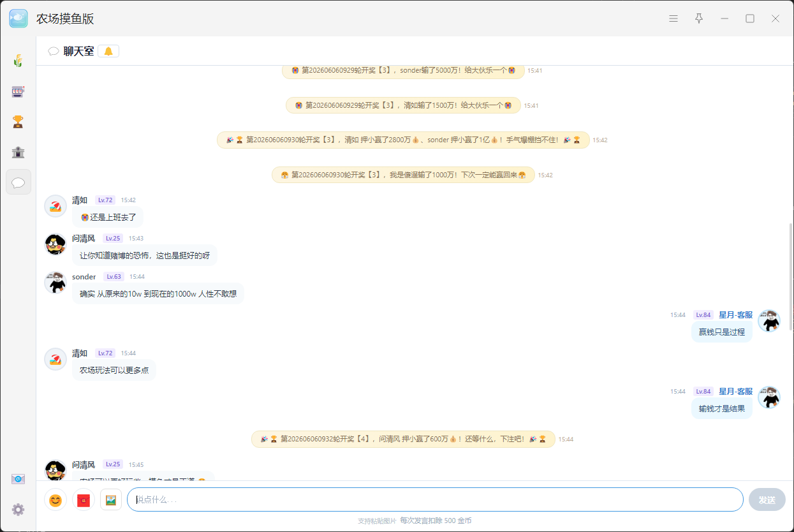
Task: Click the 发送 send button
Action: (x=767, y=499)
